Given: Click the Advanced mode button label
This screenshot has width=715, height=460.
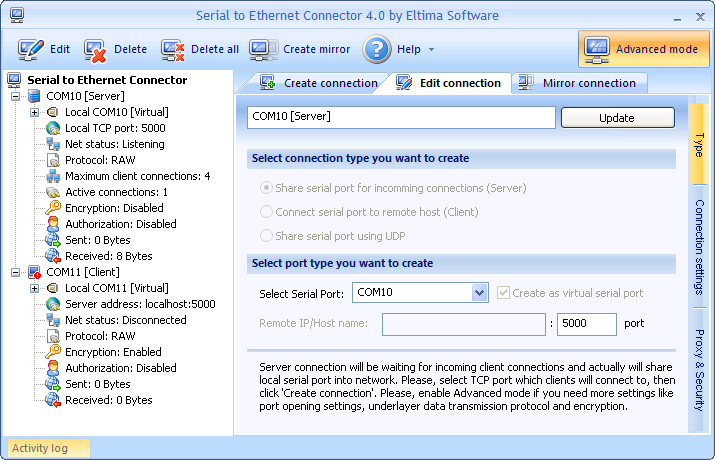Looking at the screenshot, I should (657, 49).
